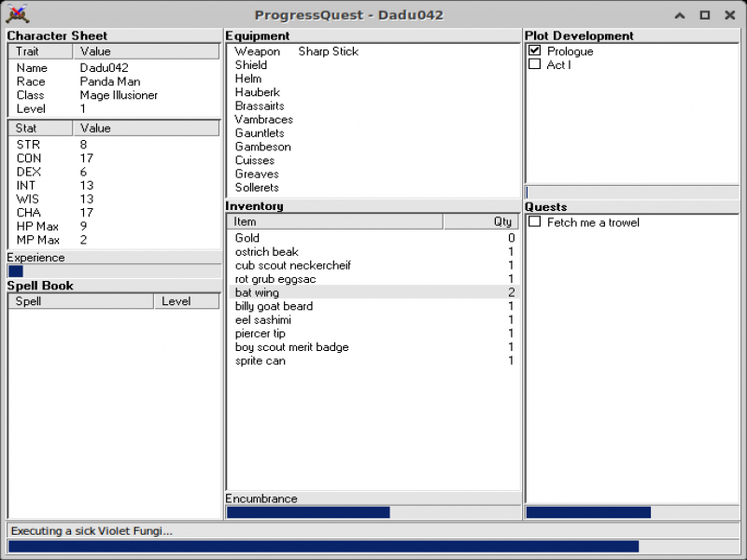Click the ProgressQuest app icon in title bar

click(17, 15)
